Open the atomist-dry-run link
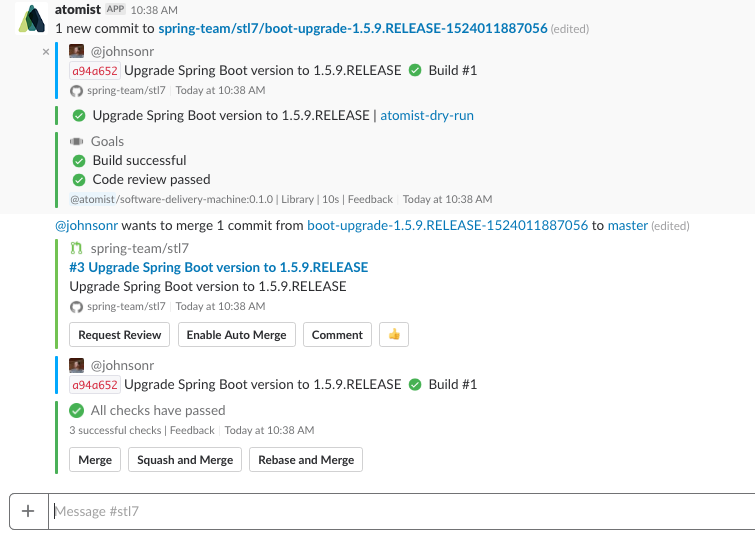 point(427,115)
